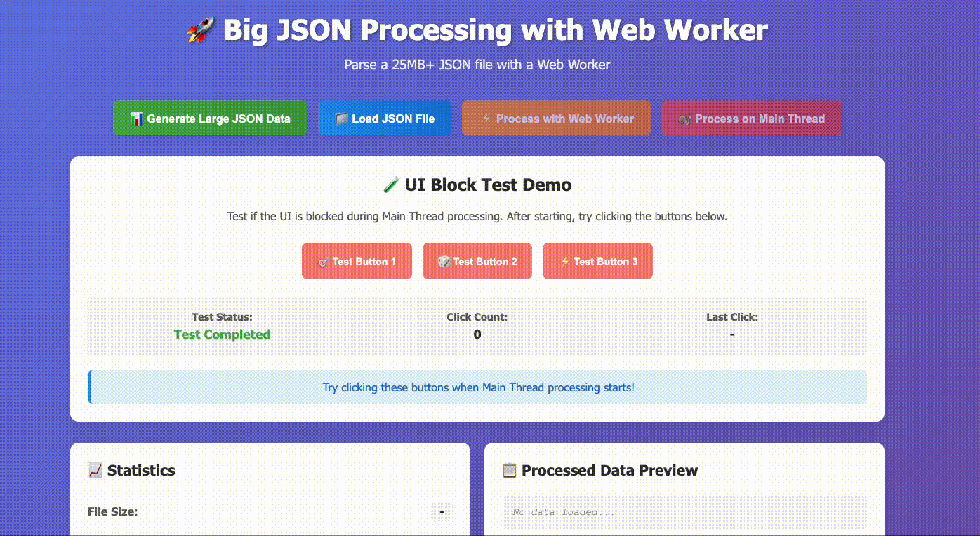Click the bar chart icon on Generate Large JSON Data
Viewport: 980px width, 536px height.
click(x=138, y=119)
